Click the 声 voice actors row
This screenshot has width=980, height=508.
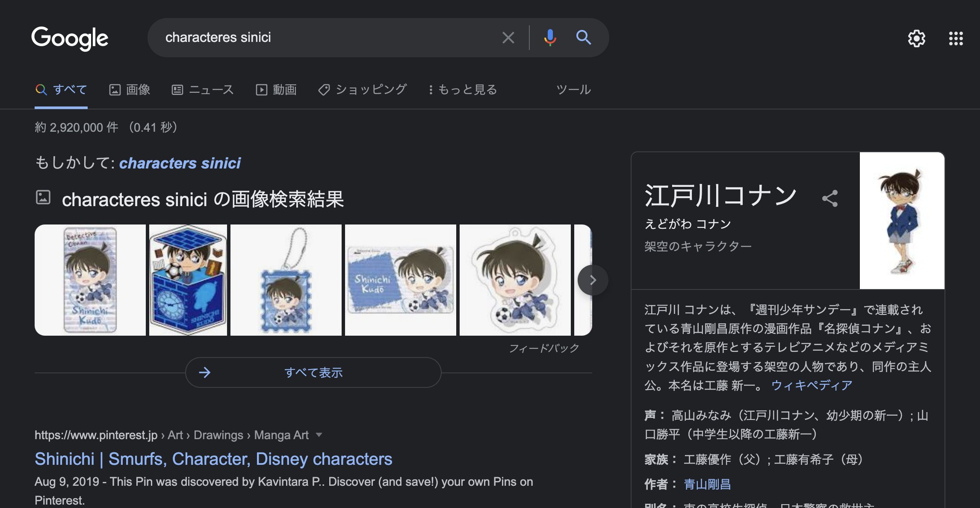786,425
